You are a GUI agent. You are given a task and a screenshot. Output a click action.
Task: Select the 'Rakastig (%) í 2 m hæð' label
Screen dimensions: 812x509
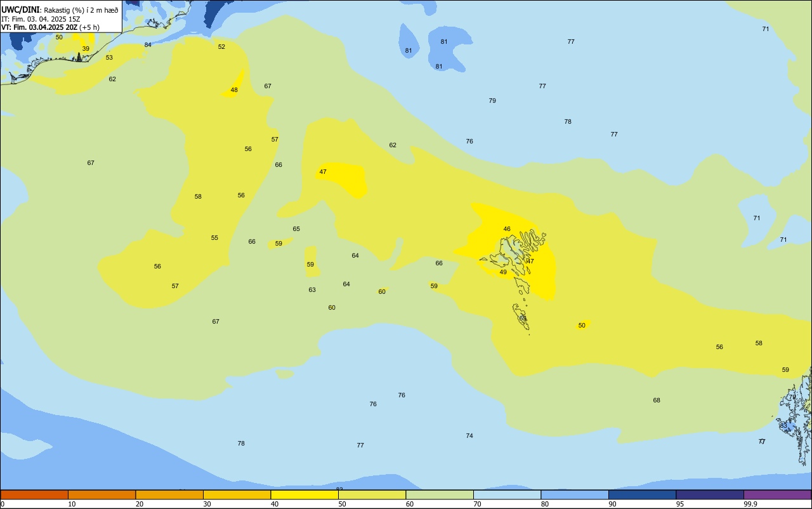(81, 10)
